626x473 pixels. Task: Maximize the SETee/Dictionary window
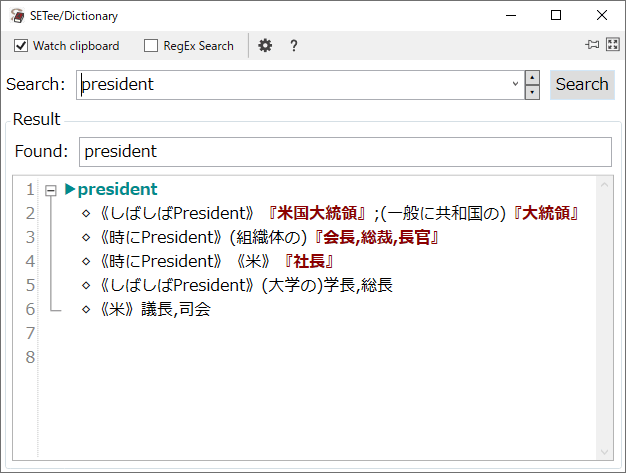[556, 15]
